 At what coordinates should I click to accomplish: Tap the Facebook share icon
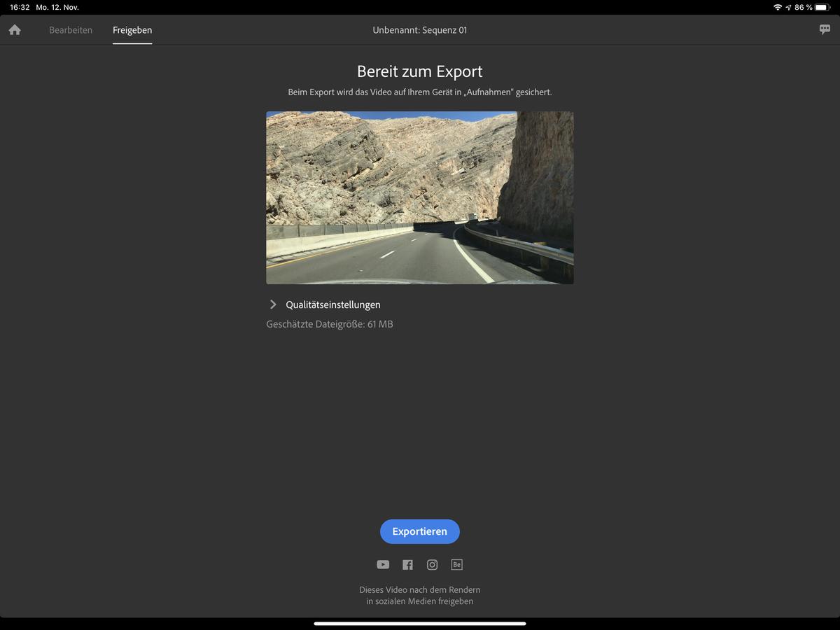pyautogui.click(x=407, y=565)
